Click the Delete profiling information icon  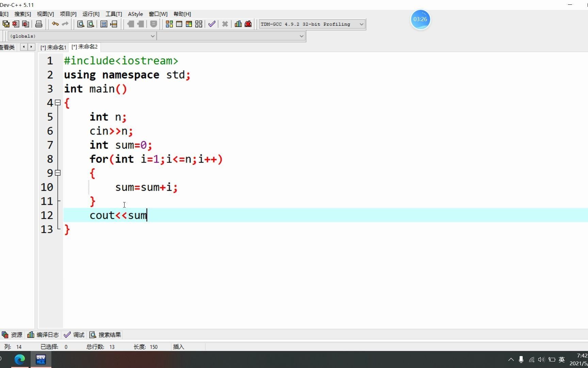pos(248,24)
